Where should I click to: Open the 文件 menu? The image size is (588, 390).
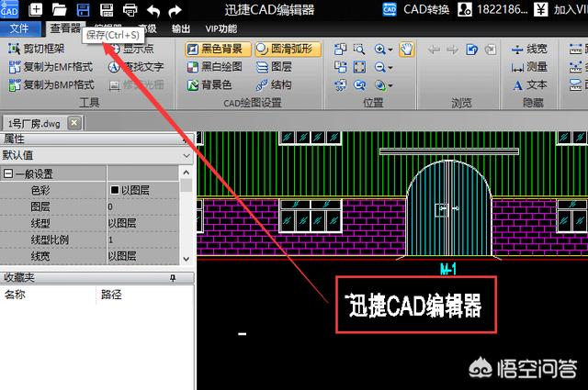[19, 28]
